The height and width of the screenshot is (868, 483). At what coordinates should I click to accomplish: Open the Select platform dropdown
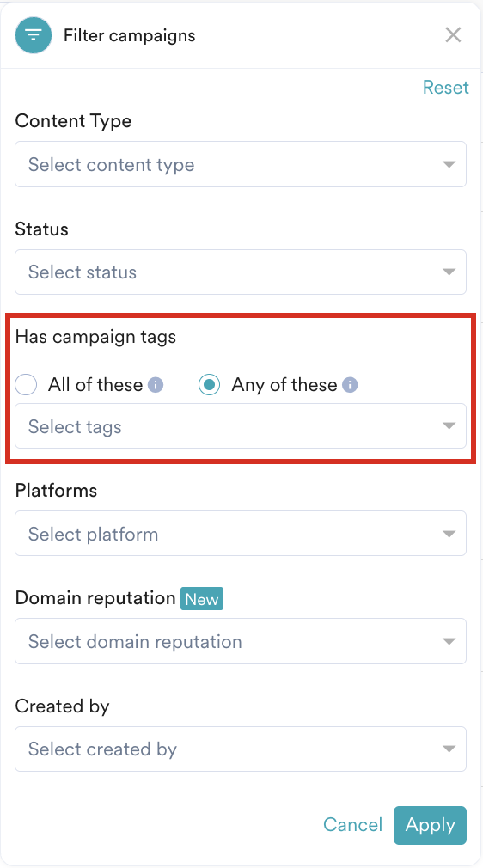(241, 534)
